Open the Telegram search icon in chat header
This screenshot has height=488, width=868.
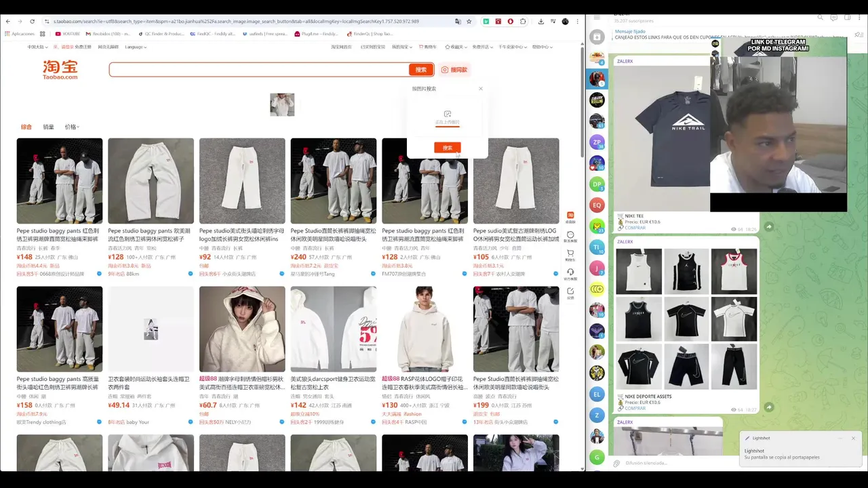[821, 18]
